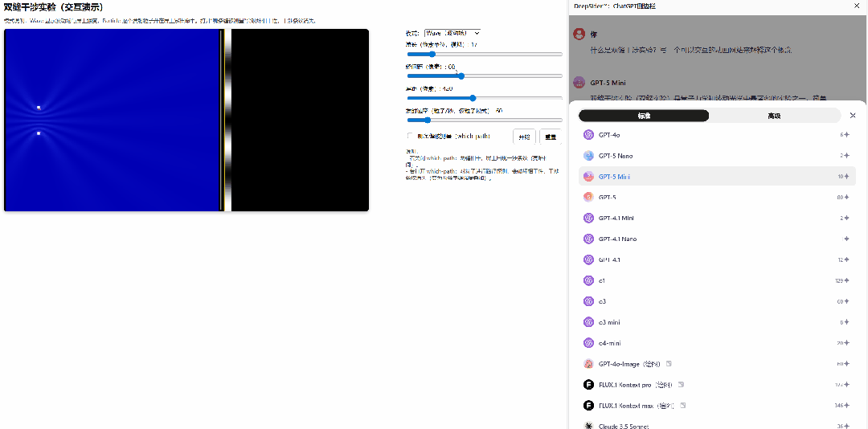Click the credit star icon on the GPT-5 row
The image size is (868, 429).
[x=847, y=197]
